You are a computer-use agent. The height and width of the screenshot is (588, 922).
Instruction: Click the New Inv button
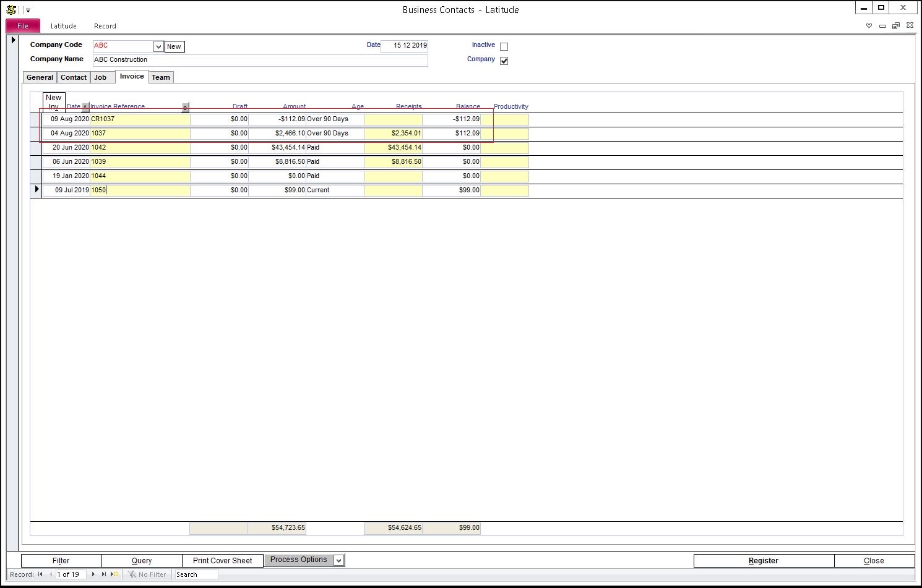click(54, 102)
